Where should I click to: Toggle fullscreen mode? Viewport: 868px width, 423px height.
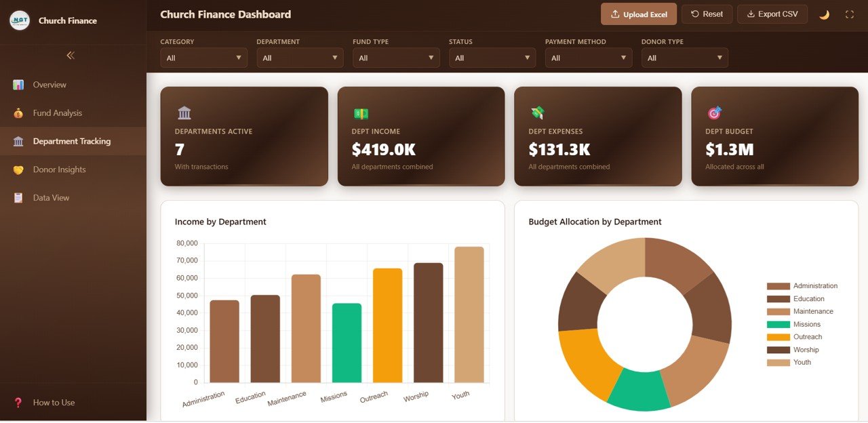click(849, 13)
